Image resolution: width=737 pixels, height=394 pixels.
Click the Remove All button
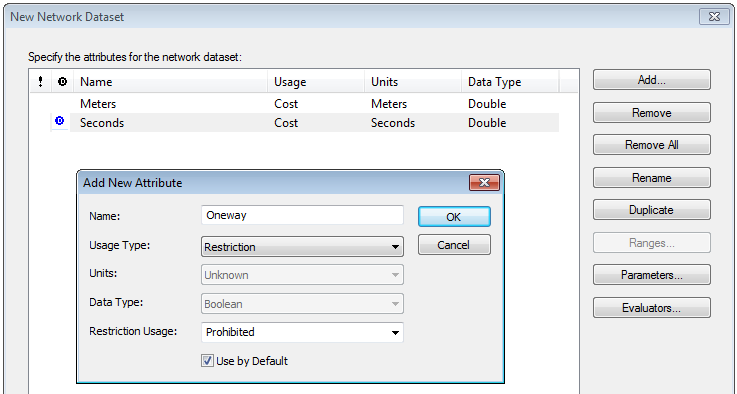coord(651,145)
